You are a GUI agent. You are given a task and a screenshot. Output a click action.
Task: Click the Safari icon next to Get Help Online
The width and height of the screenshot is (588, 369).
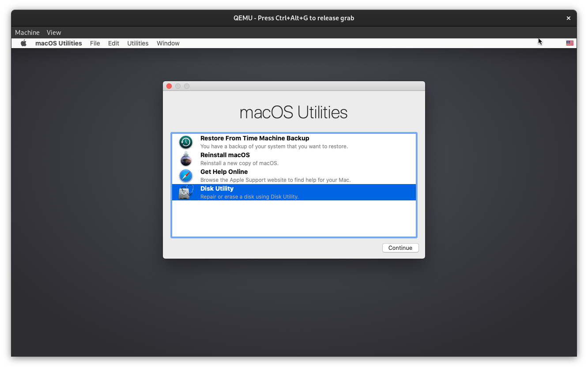tap(186, 176)
